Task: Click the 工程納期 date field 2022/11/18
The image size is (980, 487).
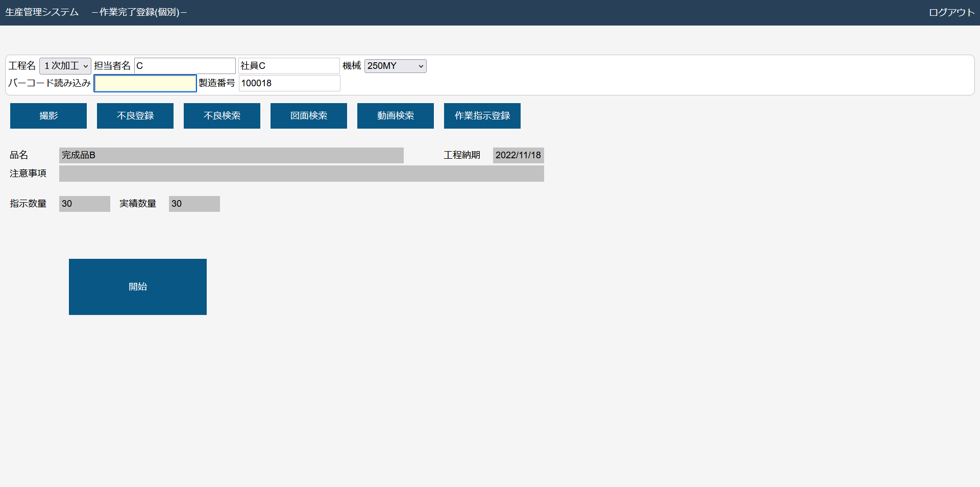Action: (x=518, y=155)
